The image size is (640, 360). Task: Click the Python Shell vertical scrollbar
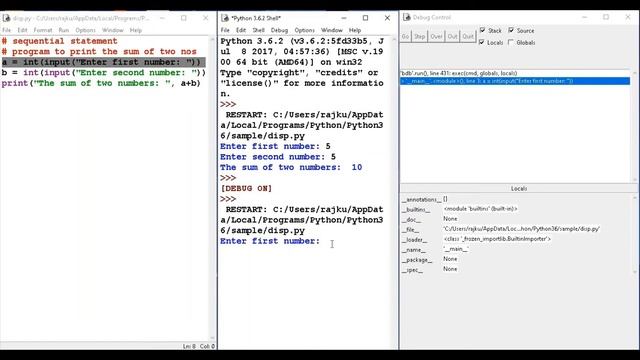click(x=394, y=192)
